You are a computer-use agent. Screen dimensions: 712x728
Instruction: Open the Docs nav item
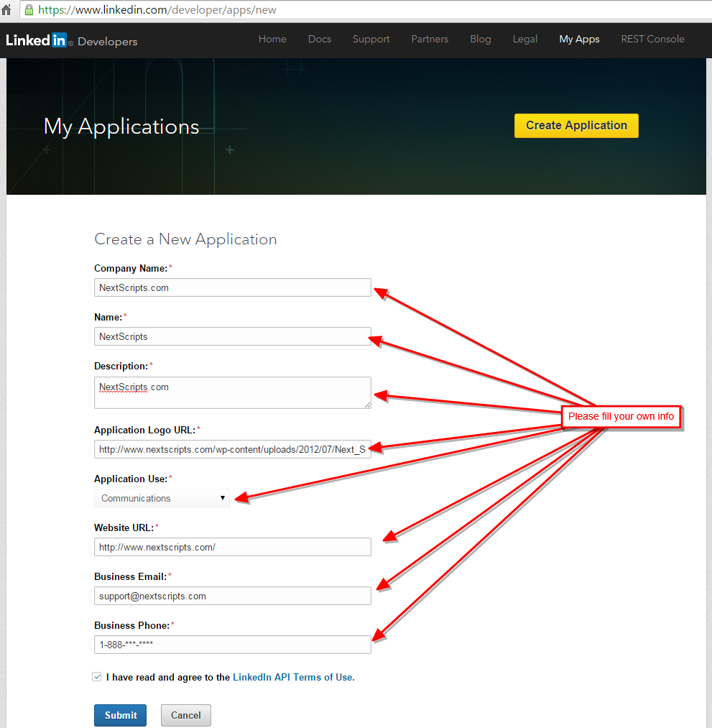(x=320, y=39)
